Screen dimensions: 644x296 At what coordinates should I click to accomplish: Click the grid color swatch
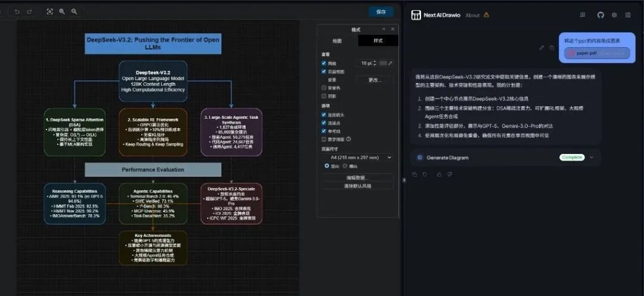click(383, 63)
